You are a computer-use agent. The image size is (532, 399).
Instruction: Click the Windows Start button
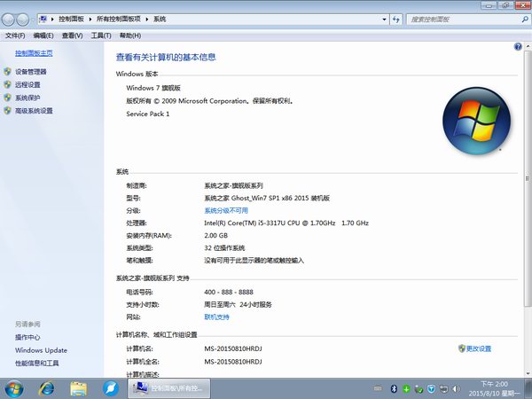[15, 388]
